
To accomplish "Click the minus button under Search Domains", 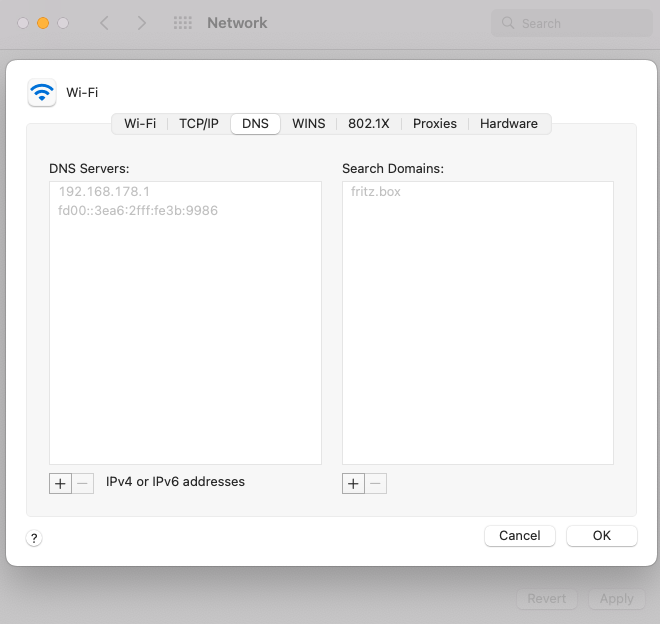I will (x=376, y=483).
